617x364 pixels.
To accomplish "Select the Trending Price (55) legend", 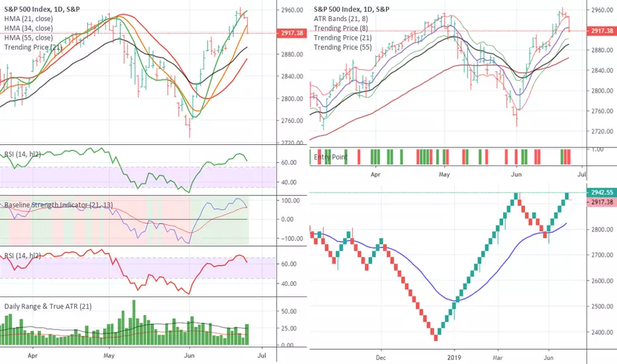I will (342, 47).
